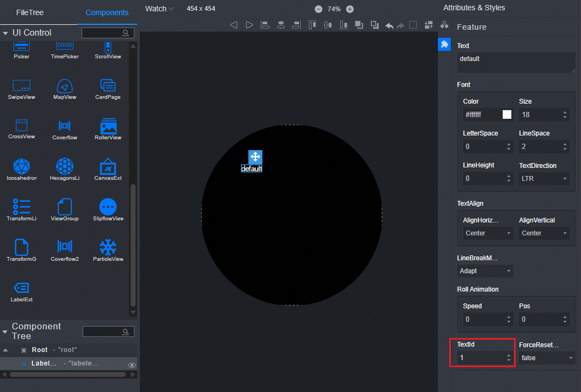Screen dimensions: 581x392
Task: Click the Text input field containing default
Action: [x=516, y=62]
